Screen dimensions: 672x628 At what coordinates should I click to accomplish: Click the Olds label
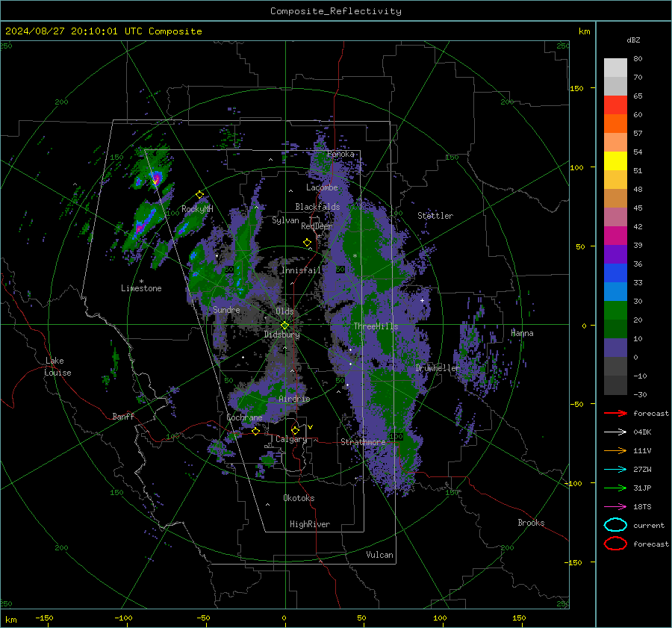tap(284, 311)
